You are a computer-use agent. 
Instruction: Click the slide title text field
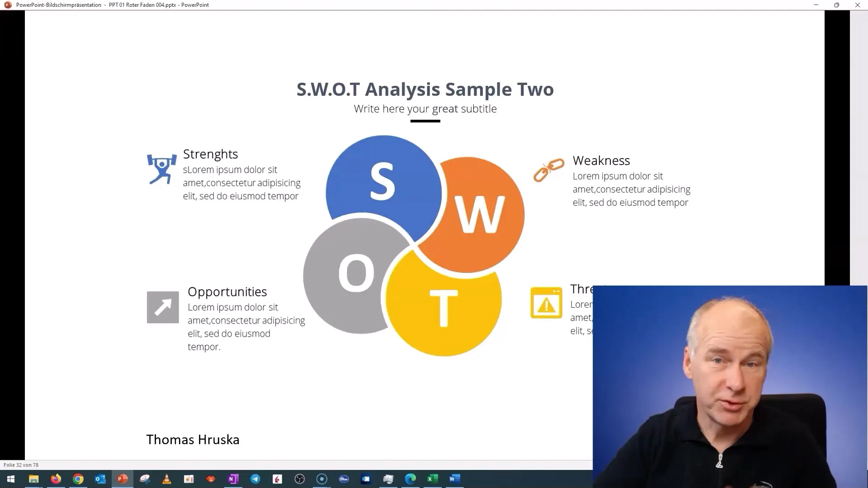pyautogui.click(x=425, y=89)
